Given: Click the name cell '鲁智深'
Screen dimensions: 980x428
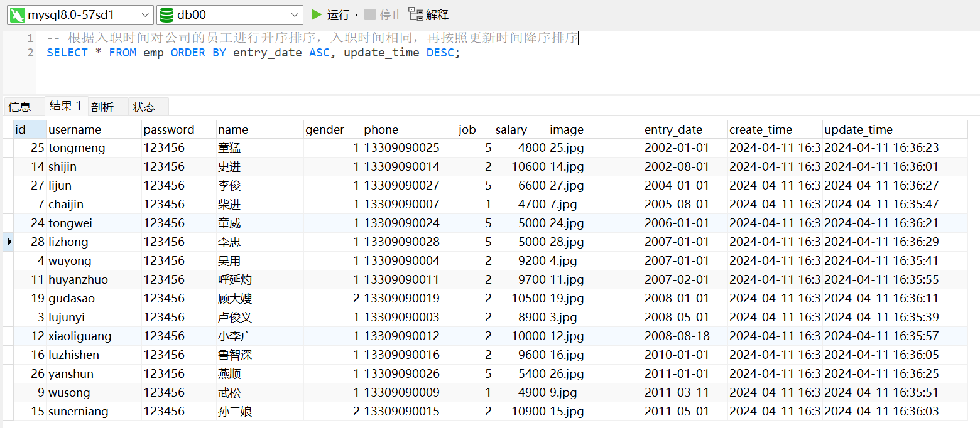Looking at the screenshot, I should click(x=259, y=355).
